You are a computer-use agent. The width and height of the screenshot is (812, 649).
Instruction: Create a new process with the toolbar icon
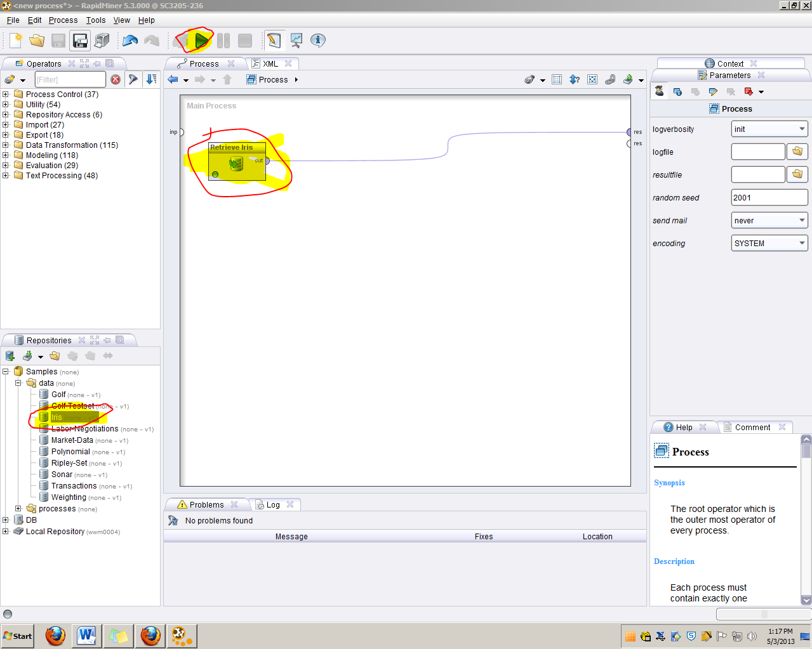pos(16,41)
